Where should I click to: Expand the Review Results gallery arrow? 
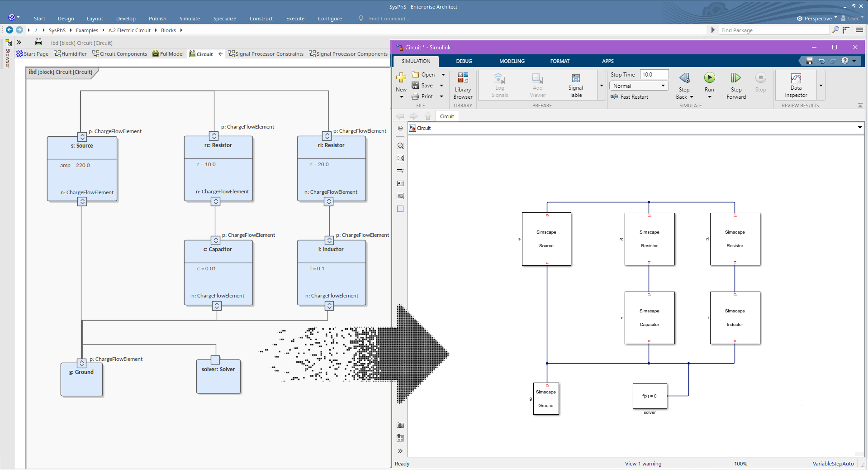click(x=821, y=86)
